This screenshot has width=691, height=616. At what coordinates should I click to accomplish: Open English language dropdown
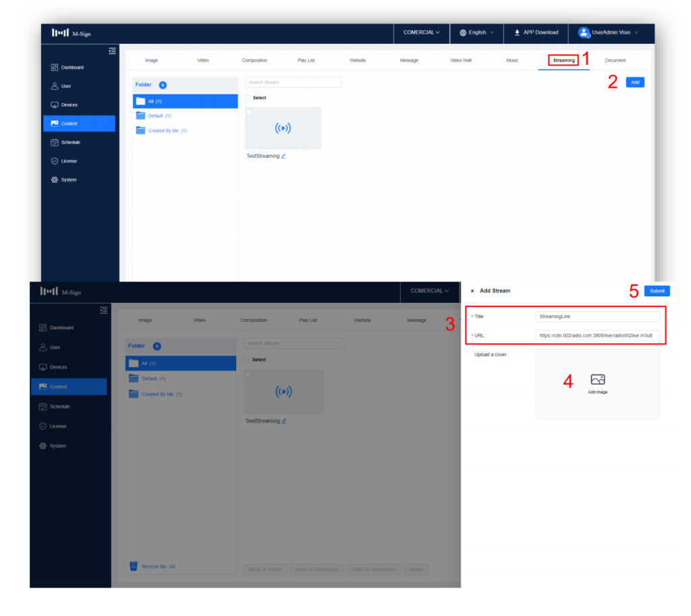476,32
